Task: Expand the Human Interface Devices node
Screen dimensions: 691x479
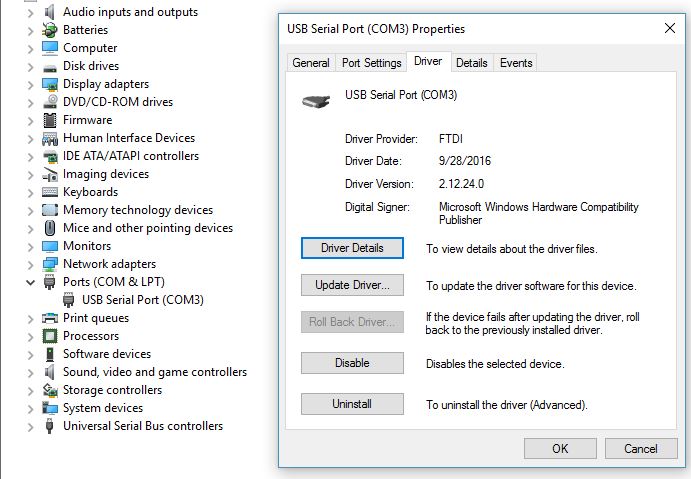Action: pos(30,138)
